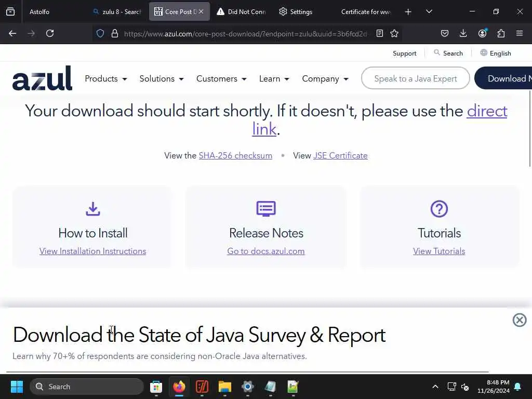Click the Tutorials question mark icon
Screen dimensions: 532x399
439,209
